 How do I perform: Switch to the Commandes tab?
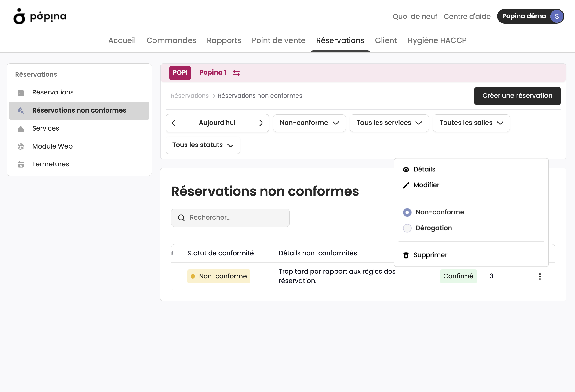pos(171,40)
